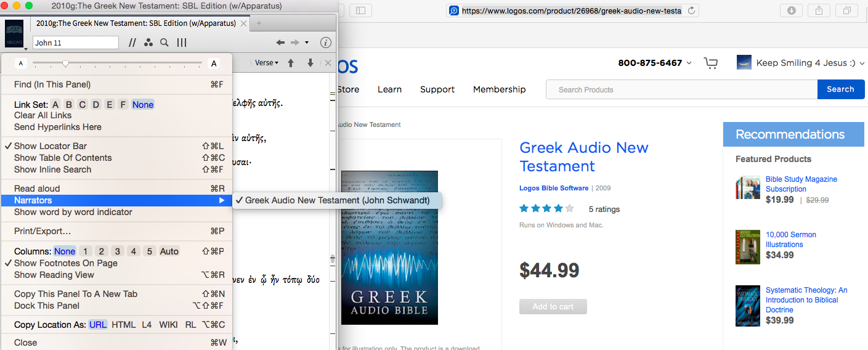Click the three-bar columns icon in the Logos toolbar
The height and width of the screenshot is (350, 868).
point(182,43)
